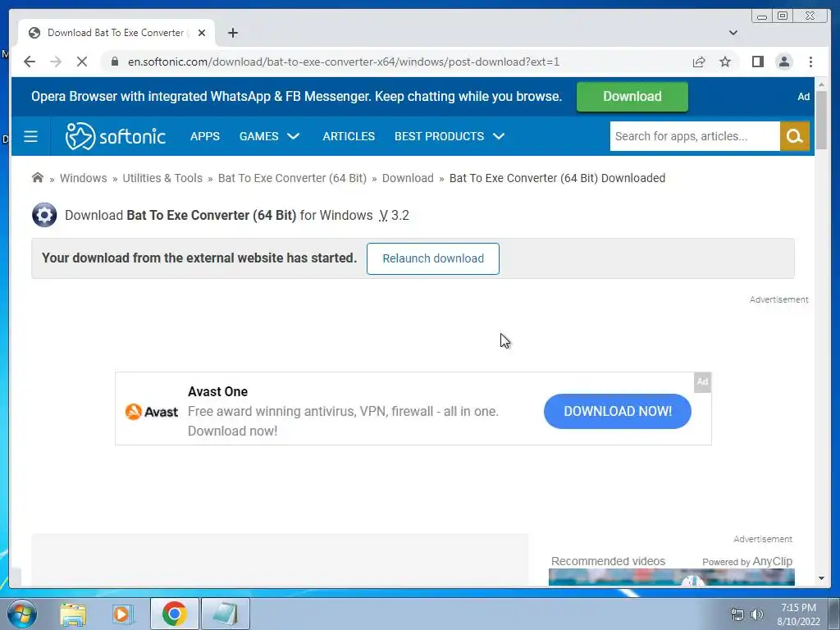Follow Utilities & Tools breadcrumb link
Viewport: 840px width, 630px height.
coord(162,178)
